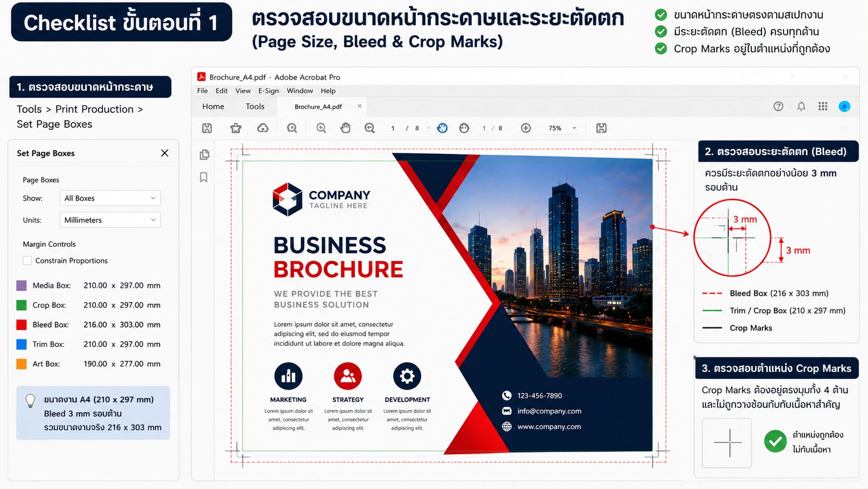Open the Edit menu
Image resolution: width=868 pixels, height=489 pixels.
pyautogui.click(x=222, y=91)
